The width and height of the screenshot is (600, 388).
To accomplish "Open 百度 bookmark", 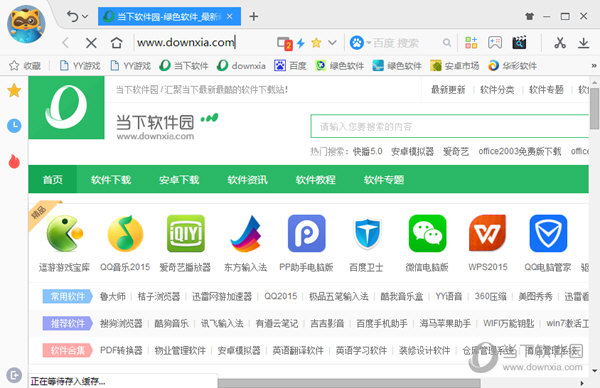I will coord(290,66).
